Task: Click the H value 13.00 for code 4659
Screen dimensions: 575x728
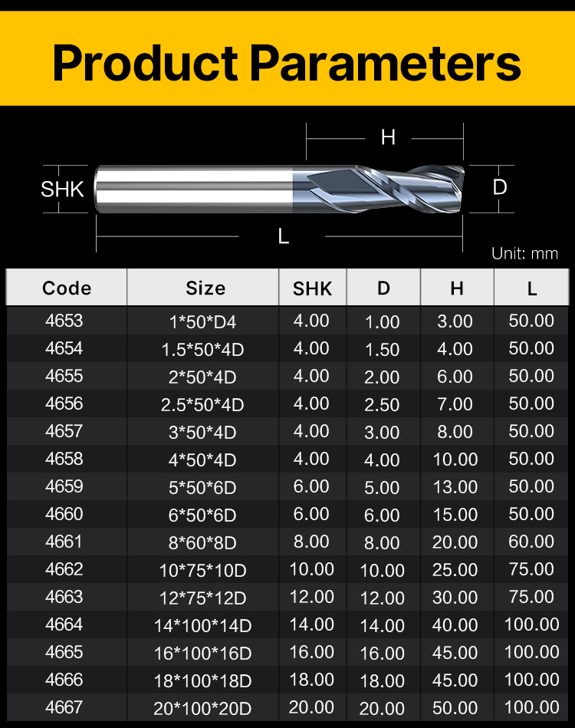Action: click(455, 487)
